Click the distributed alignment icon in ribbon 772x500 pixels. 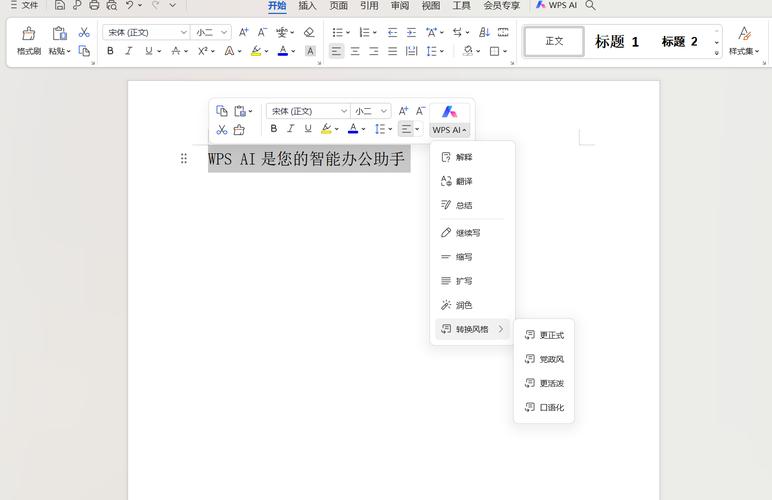click(411, 51)
